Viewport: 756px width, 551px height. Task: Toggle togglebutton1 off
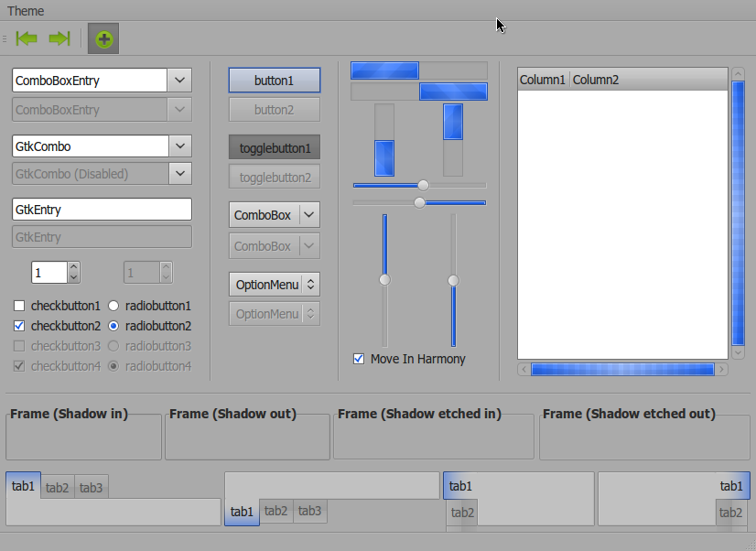(x=275, y=147)
